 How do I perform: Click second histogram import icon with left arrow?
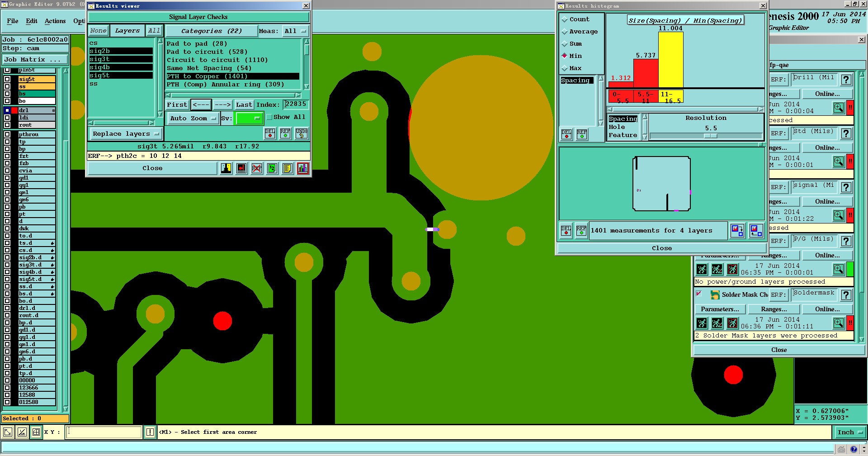(x=756, y=231)
